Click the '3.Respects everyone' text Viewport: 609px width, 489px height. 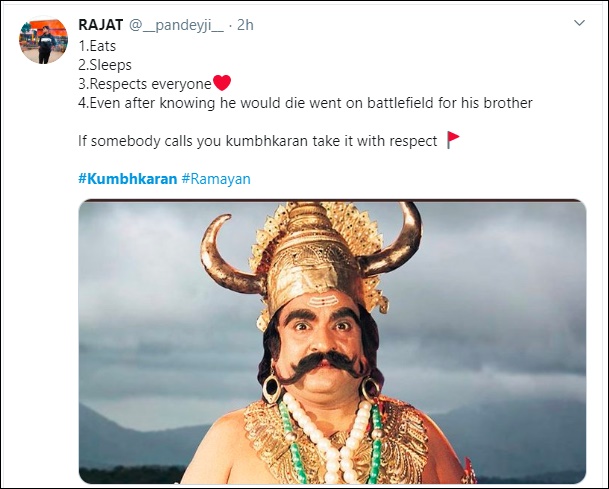(x=144, y=84)
